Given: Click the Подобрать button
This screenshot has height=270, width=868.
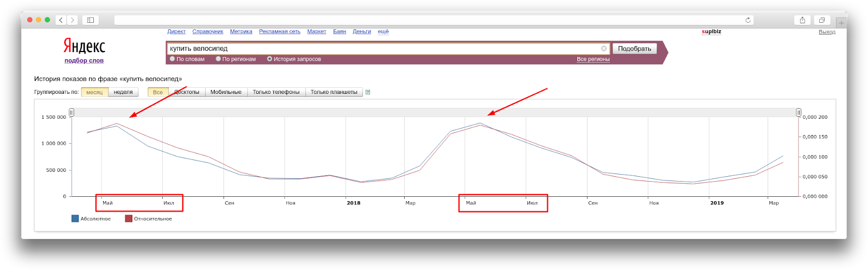Looking at the screenshot, I should pos(634,48).
